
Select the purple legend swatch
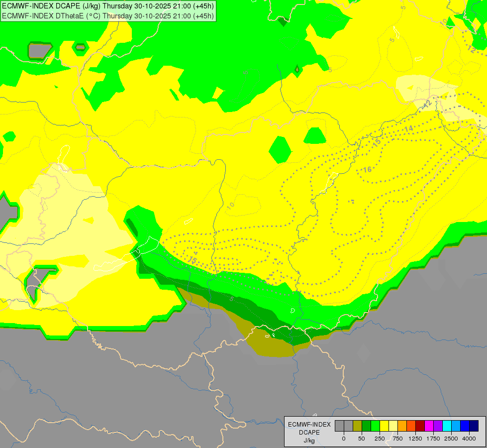438,426
